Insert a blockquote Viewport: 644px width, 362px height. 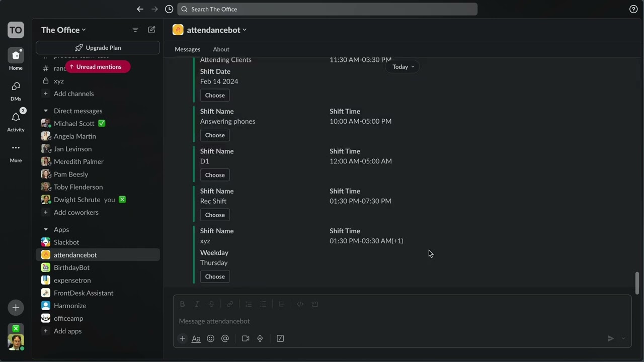(281, 304)
